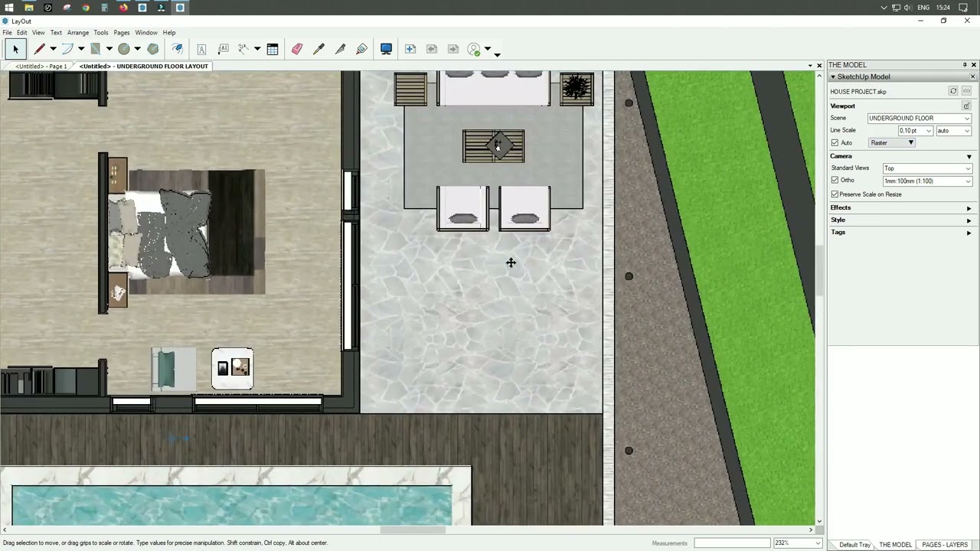Open the Line Scale 0,10 pt dropdown
This screenshot has width=980, height=551.
coord(915,131)
